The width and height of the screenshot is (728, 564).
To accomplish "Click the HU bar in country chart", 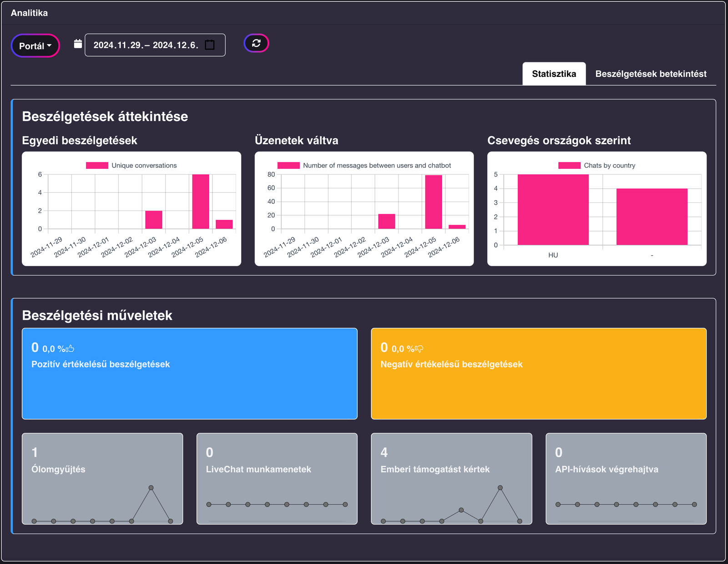I will [x=553, y=210].
